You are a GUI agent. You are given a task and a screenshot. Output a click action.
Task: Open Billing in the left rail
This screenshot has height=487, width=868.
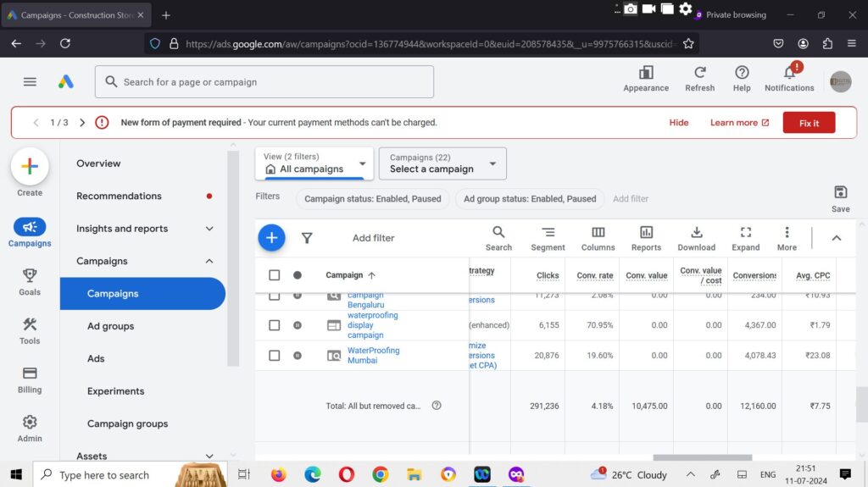point(30,379)
